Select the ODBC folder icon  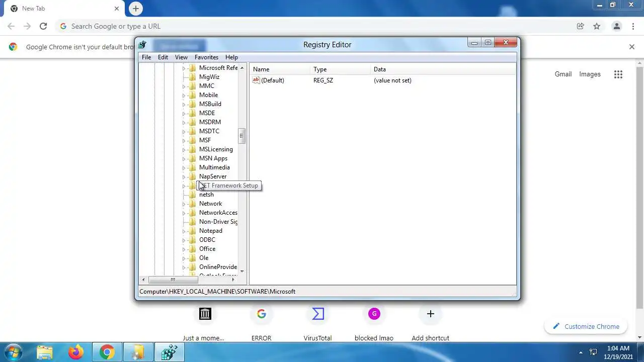192,240
